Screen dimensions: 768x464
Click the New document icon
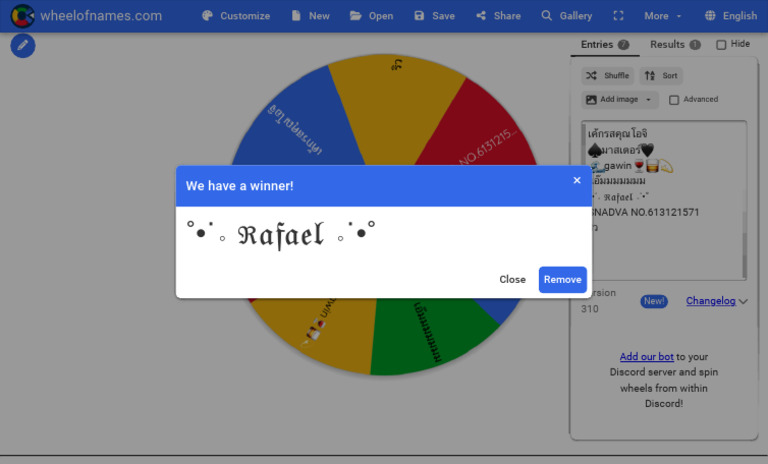296,16
